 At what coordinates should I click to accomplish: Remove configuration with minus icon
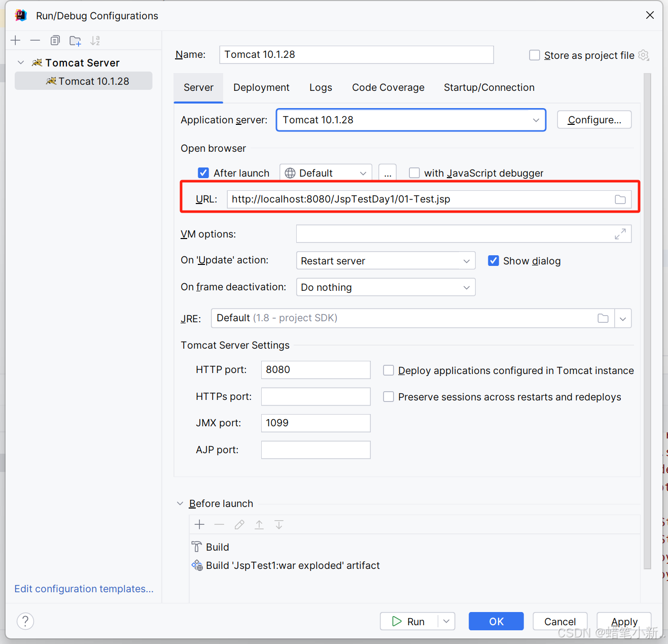click(35, 41)
